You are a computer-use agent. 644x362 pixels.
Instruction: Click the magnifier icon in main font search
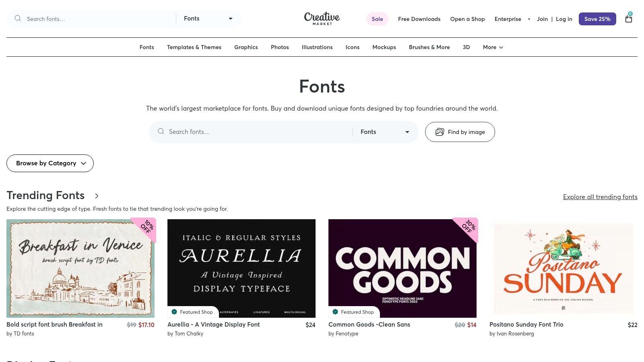[x=161, y=132]
